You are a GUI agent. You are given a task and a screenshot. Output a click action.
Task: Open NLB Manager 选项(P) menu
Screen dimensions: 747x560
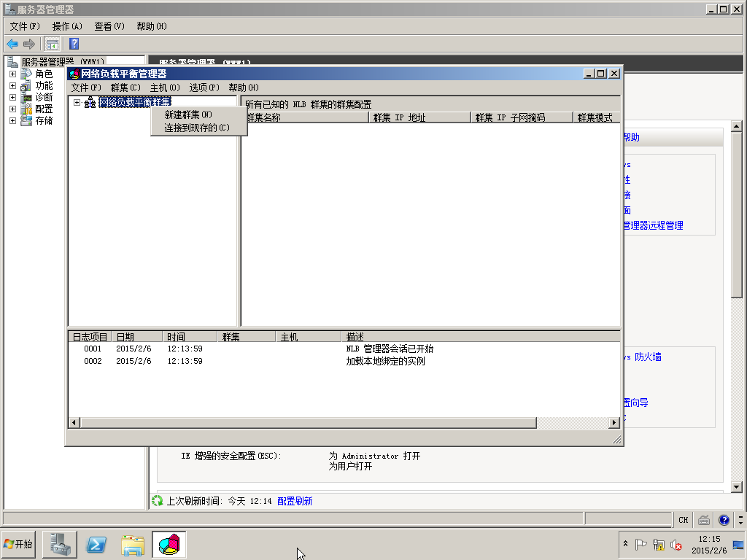coord(204,87)
